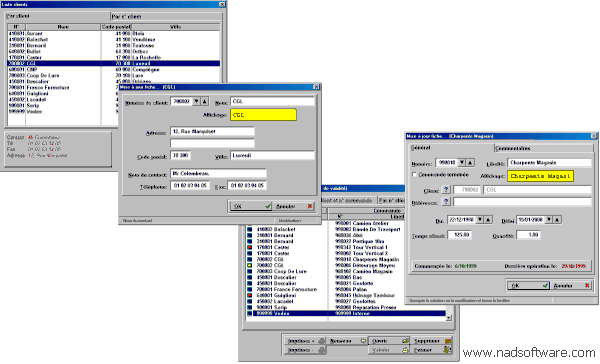Select the Compiègne client row in Liste clients
Viewport: 600px width, 364px height.
[114, 70]
